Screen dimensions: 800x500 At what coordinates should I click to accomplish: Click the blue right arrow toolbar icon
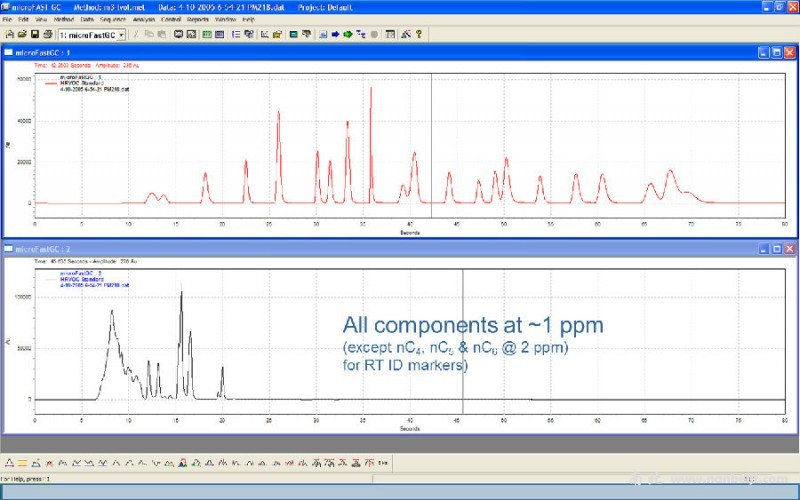coord(335,34)
